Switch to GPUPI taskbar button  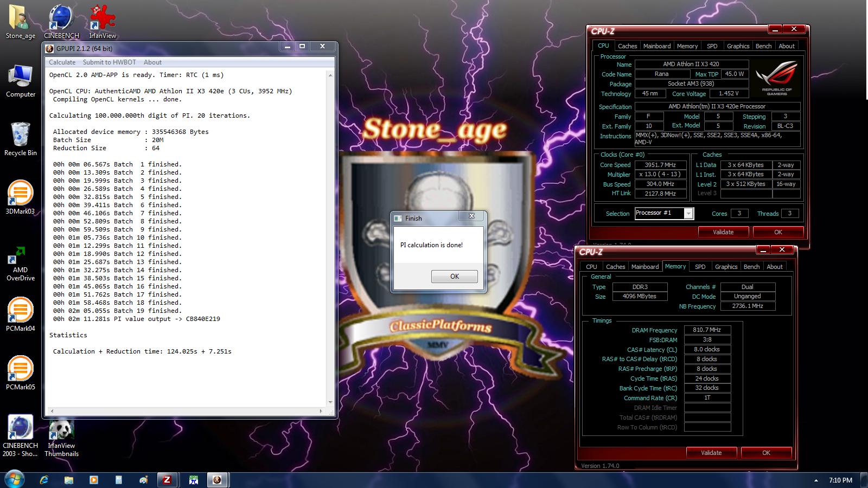218,480
